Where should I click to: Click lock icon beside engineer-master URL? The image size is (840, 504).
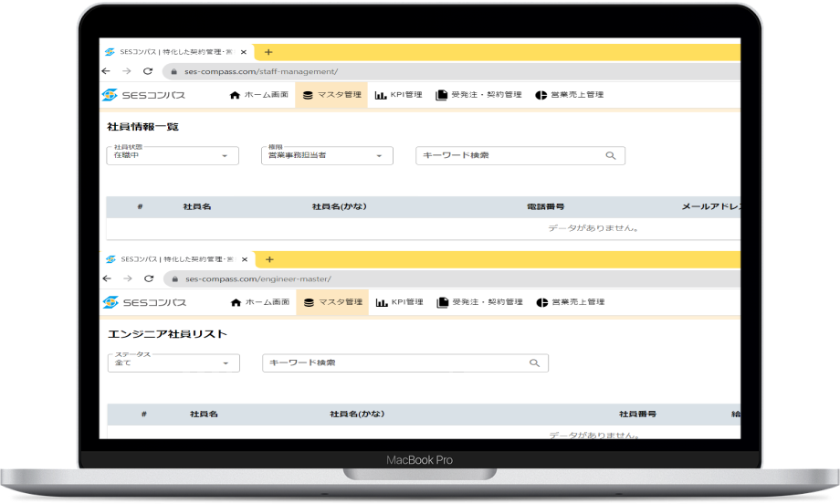(174, 278)
